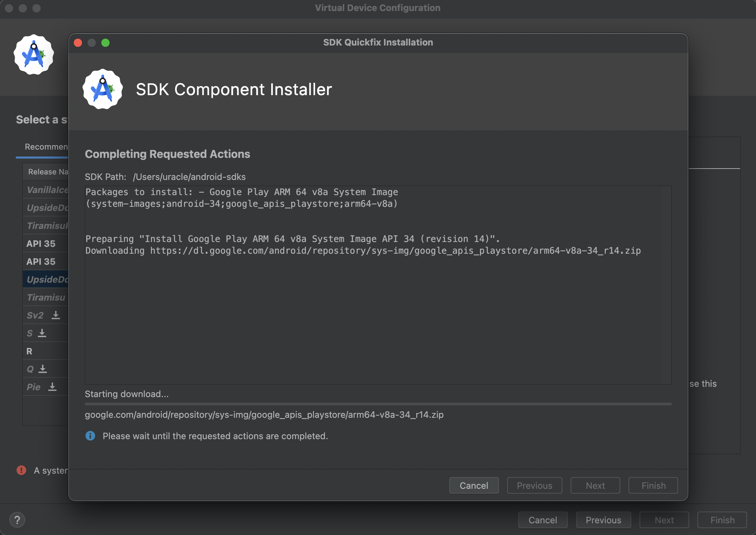This screenshot has height=535, width=756.
Task: Click the Android Studio logo in installer header
Action: coord(103,89)
